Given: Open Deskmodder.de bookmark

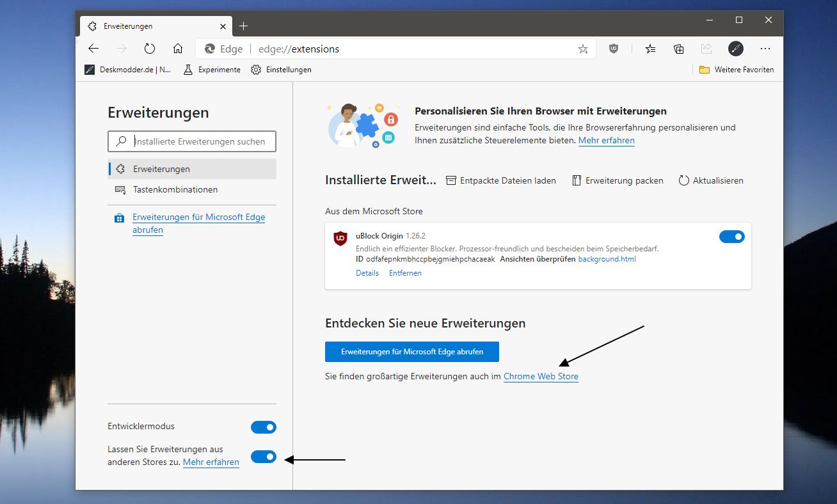Looking at the screenshot, I should (x=128, y=70).
